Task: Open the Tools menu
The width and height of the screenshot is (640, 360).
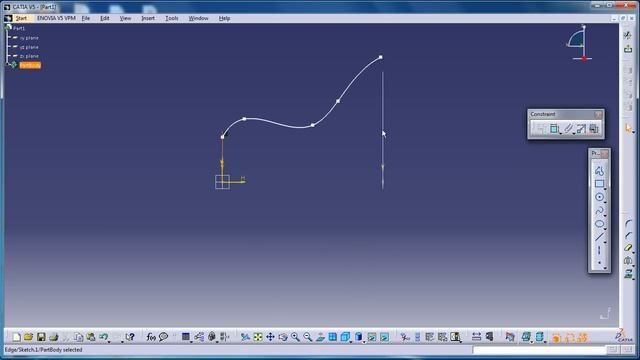Action: click(171, 18)
